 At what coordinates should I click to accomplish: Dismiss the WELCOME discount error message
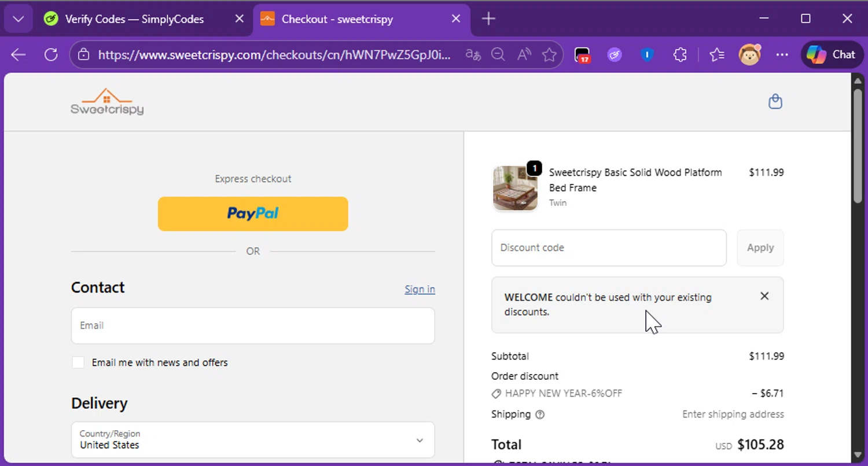click(764, 296)
